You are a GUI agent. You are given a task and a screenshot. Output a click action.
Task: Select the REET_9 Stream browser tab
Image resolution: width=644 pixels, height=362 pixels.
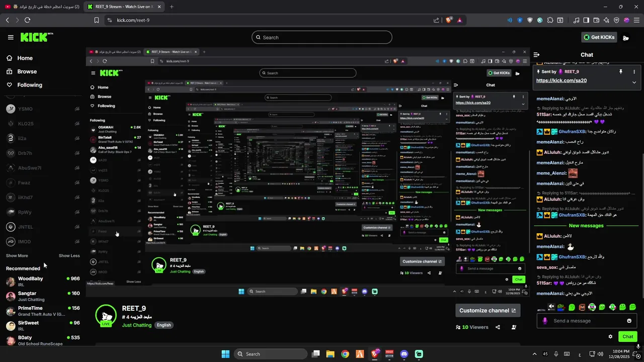[x=124, y=7]
